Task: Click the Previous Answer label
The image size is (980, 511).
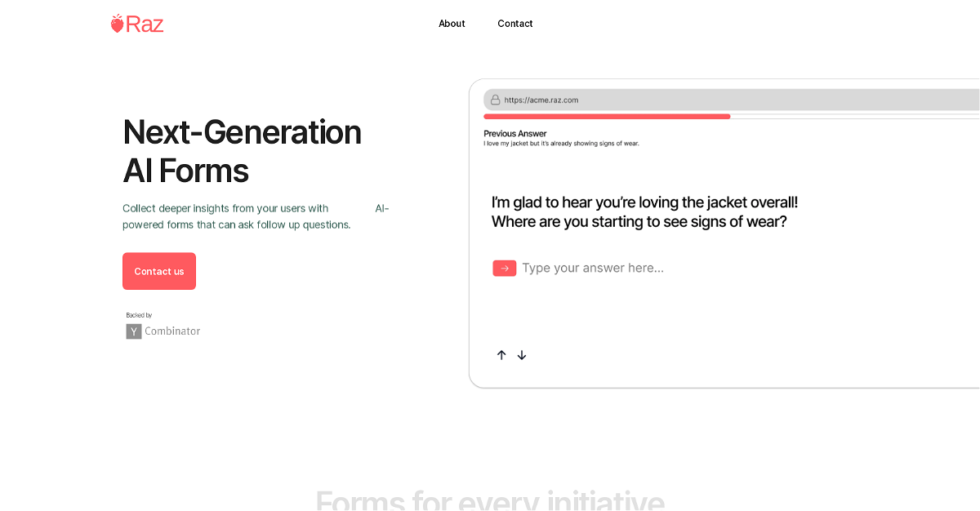Action: pos(515,133)
